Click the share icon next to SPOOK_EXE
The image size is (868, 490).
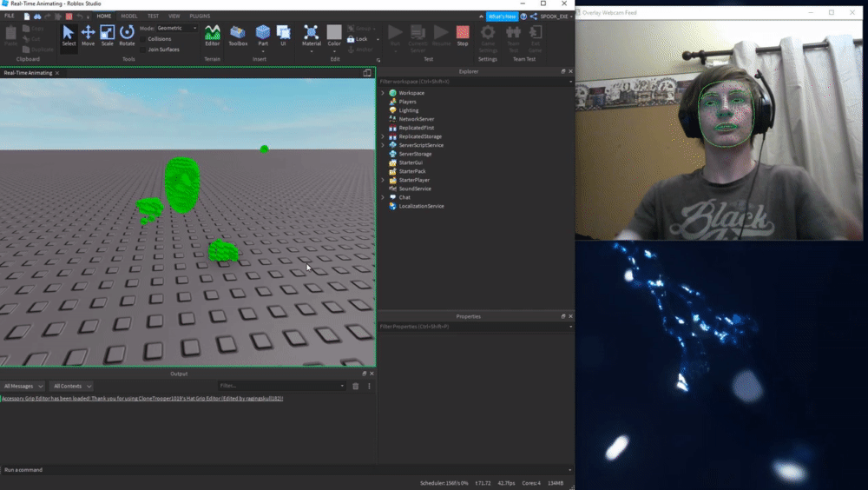click(533, 17)
